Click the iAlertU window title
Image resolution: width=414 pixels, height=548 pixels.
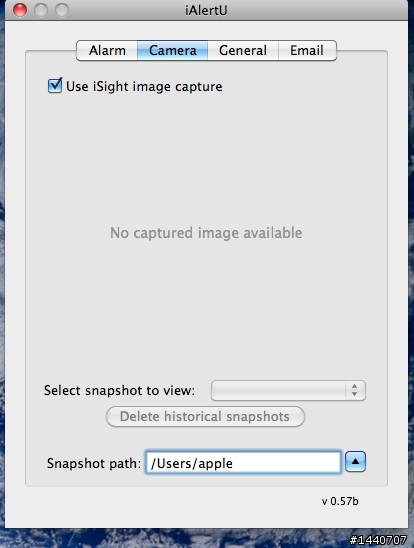[x=206, y=10]
